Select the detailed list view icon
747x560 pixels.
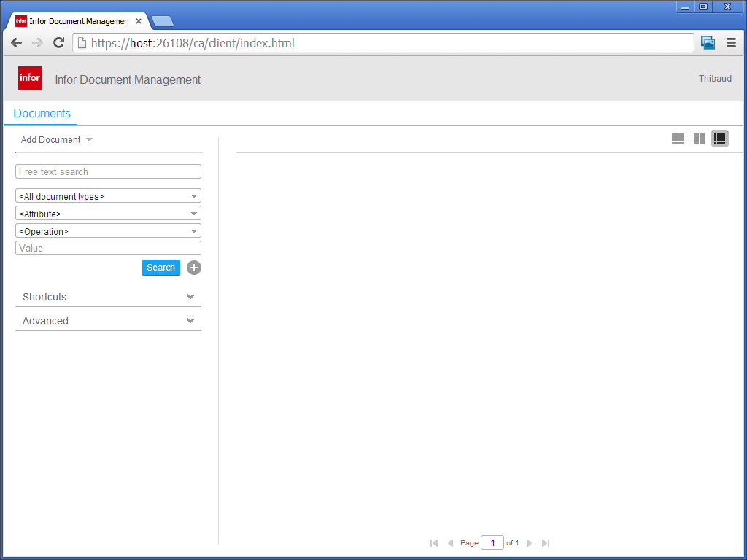(720, 139)
